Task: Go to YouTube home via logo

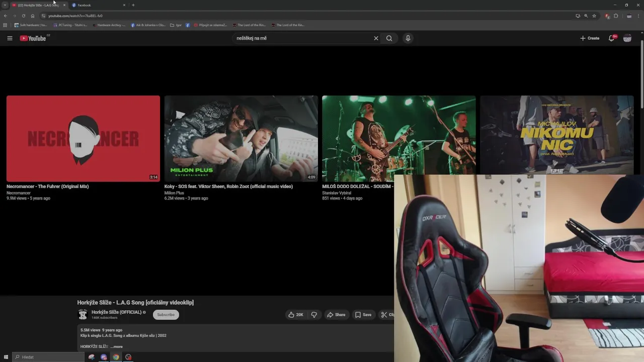Action: pyautogui.click(x=33, y=38)
